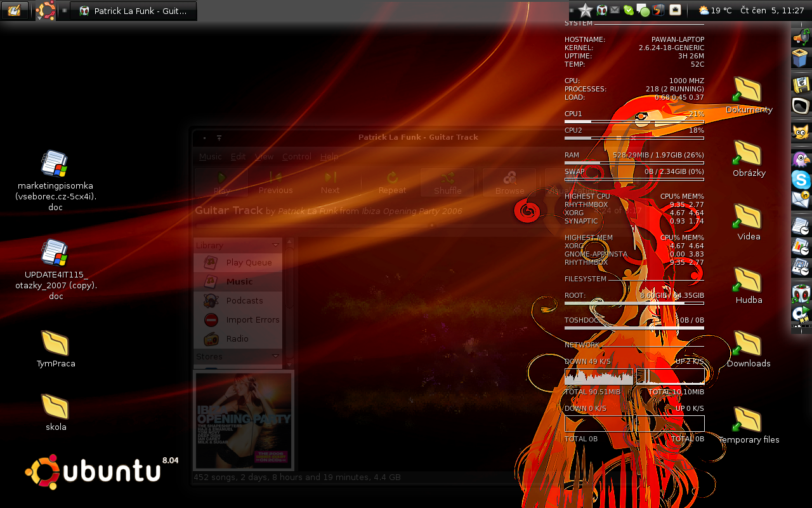Open the Dokumenty folder shortcut
812x508 pixels.
point(748,95)
